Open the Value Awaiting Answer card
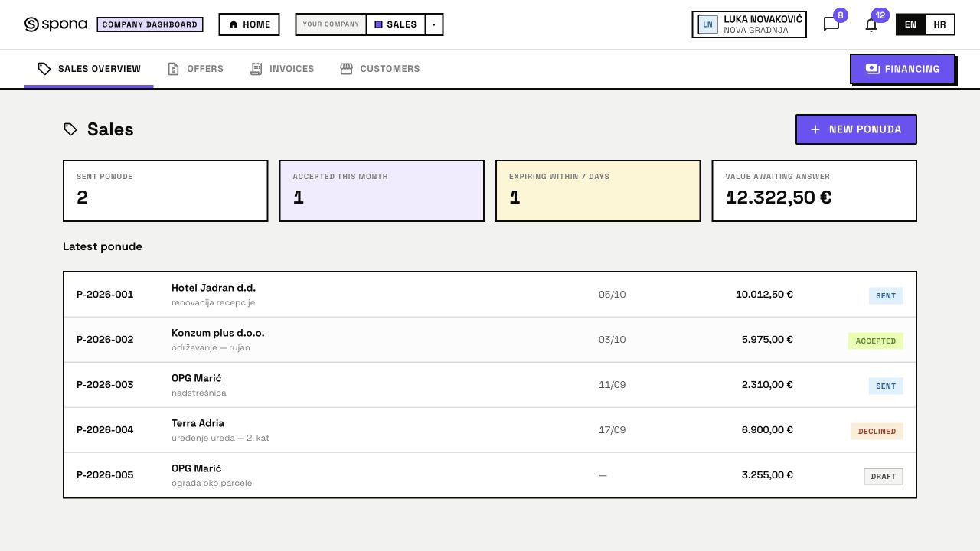980x551 pixels. pyautogui.click(x=815, y=191)
